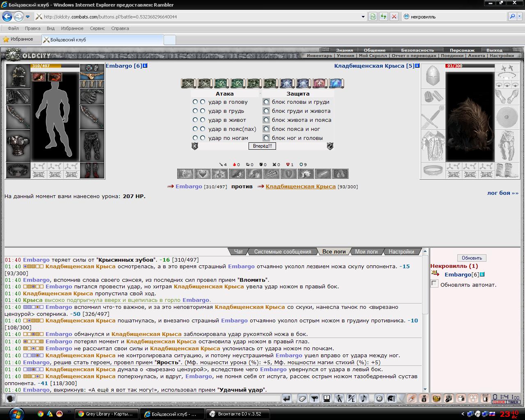Choose блок живота и пояса defense

(267, 120)
